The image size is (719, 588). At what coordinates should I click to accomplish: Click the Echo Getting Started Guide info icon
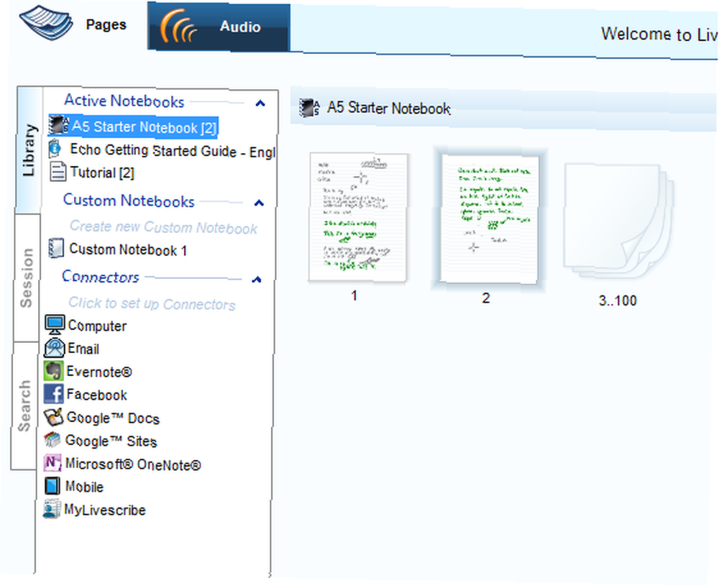pyautogui.click(x=55, y=148)
